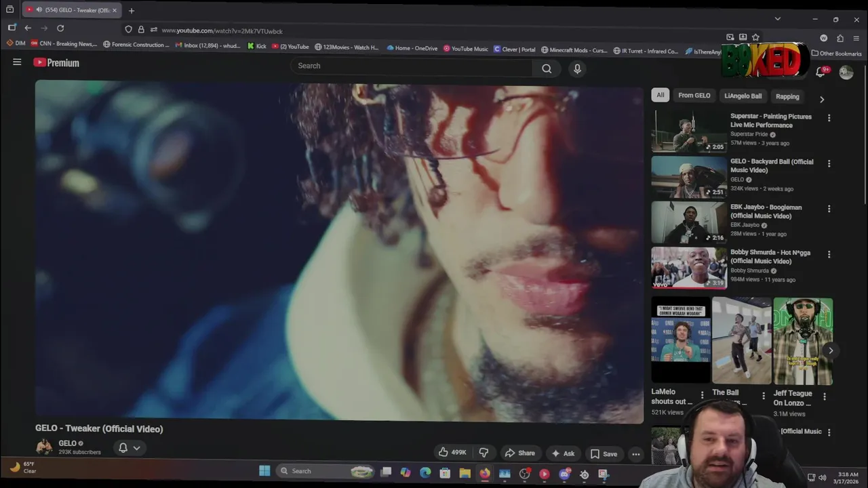
Task: Open the Inbox Gmail bookmark
Action: coord(208,46)
